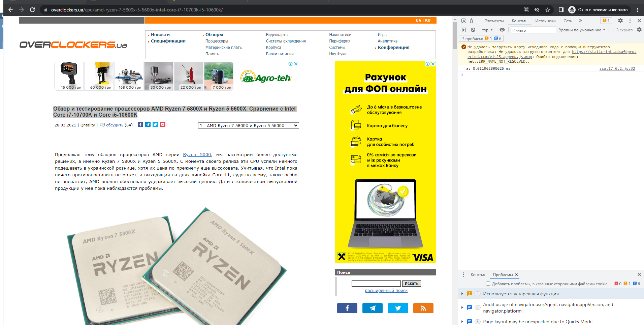Open the расширенный поиск link

coord(386,291)
